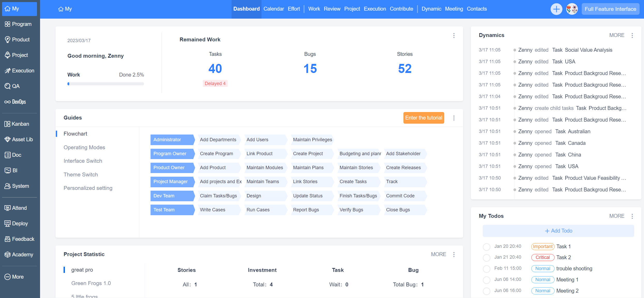644x298 pixels.
Task: Click the Work progress bar
Action: 105,84
